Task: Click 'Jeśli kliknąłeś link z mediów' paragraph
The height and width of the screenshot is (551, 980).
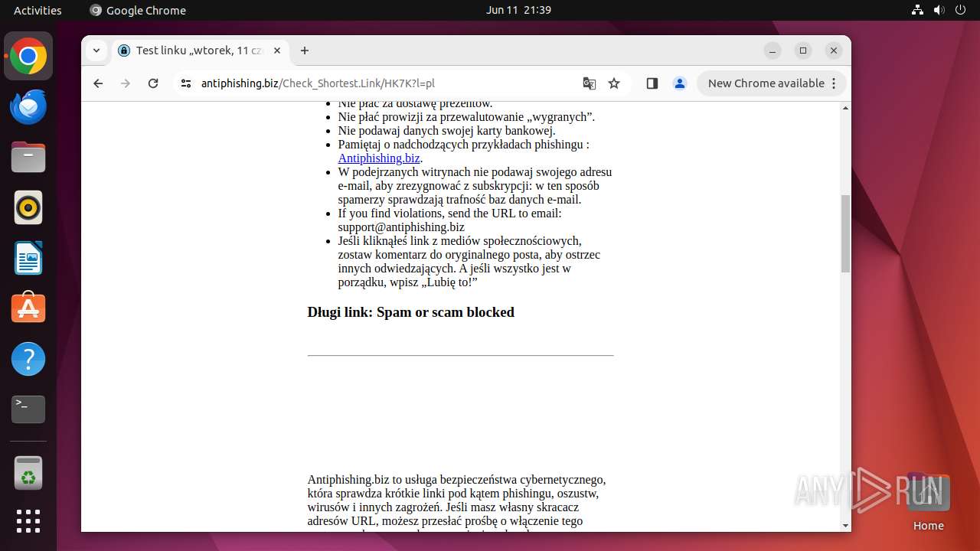Action: pos(469,262)
